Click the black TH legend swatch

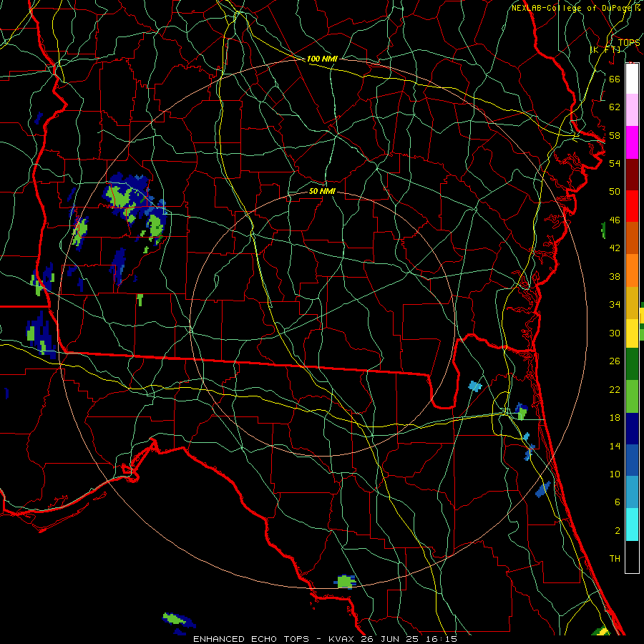click(x=632, y=557)
